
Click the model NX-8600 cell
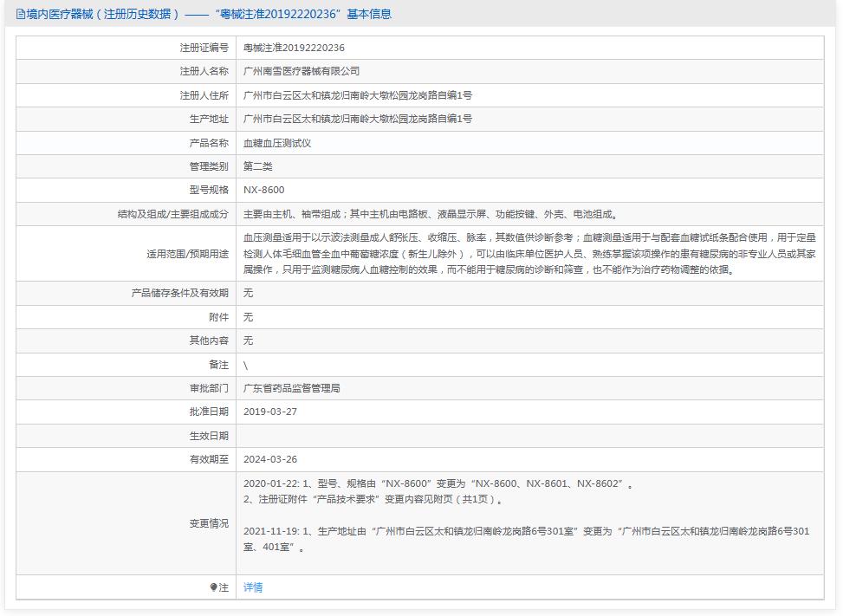pos(262,189)
